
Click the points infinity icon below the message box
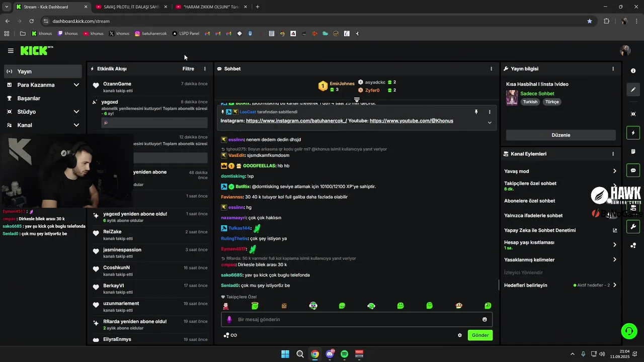(x=230, y=335)
